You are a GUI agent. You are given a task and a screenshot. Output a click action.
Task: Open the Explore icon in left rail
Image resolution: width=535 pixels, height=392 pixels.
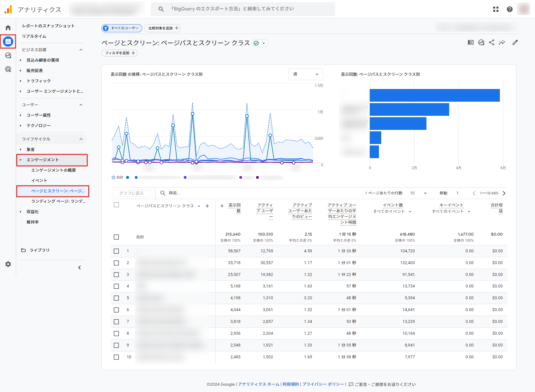tap(8, 55)
